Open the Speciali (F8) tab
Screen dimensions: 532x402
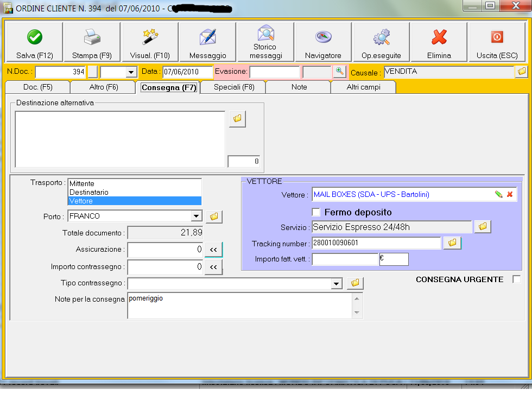coord(234,87)
